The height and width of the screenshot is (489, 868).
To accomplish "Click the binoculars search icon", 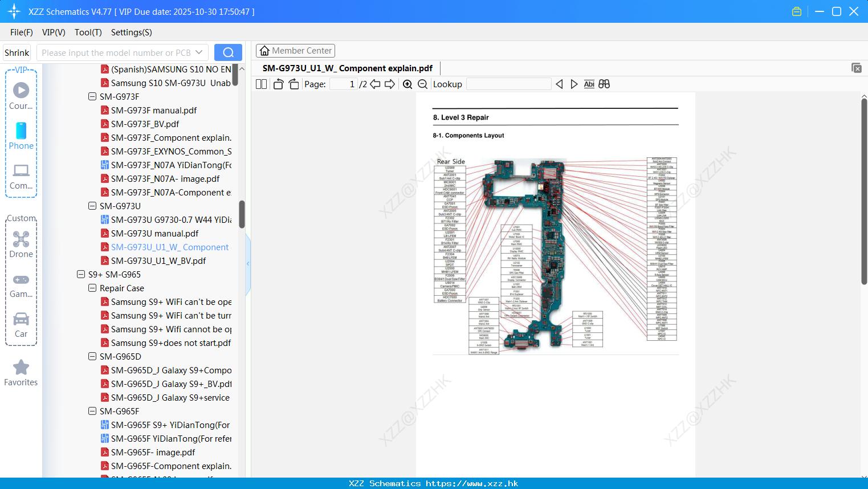I will point(604,84).
